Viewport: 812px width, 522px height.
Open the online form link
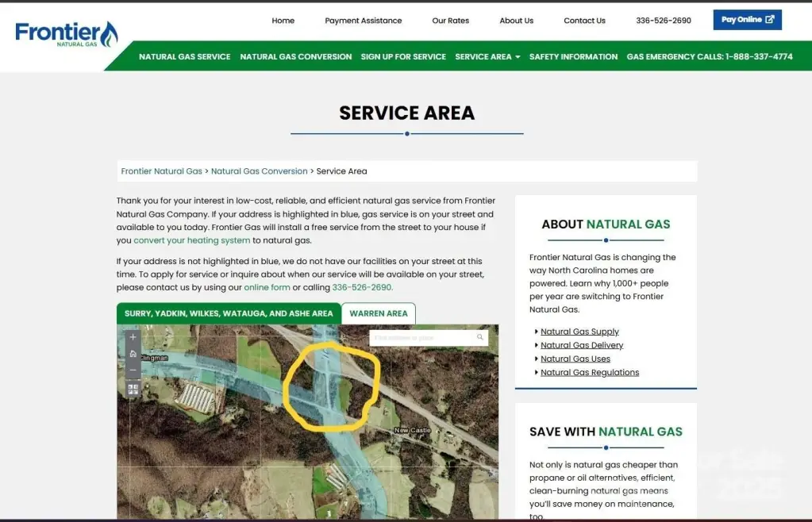tap(267, 287)
